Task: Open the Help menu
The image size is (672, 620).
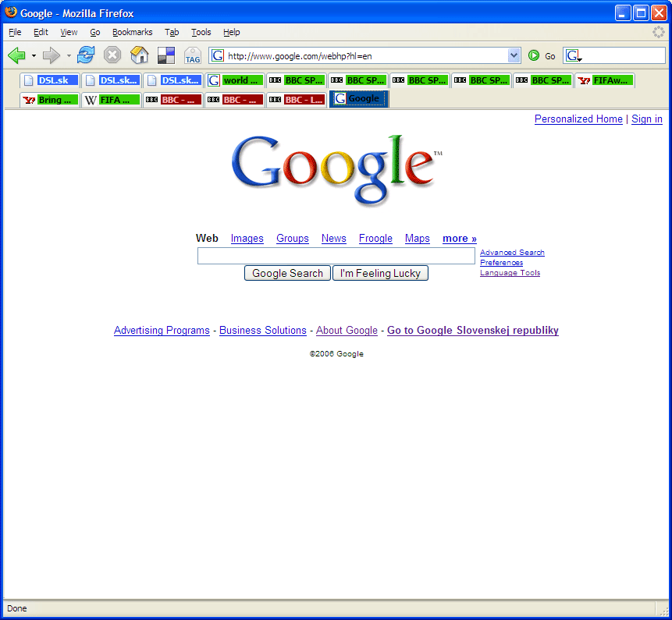Action: pos(232,32)
